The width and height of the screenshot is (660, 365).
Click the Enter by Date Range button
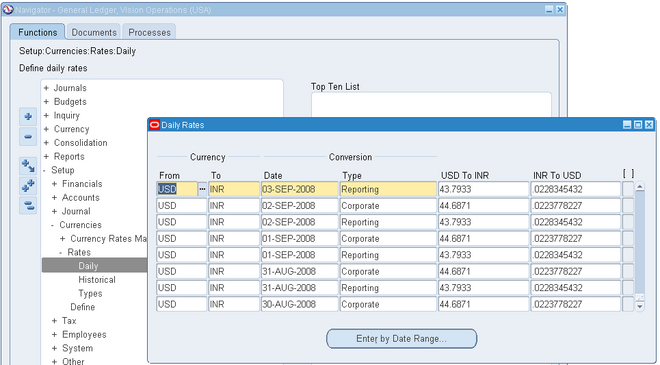tap(402, 338)
